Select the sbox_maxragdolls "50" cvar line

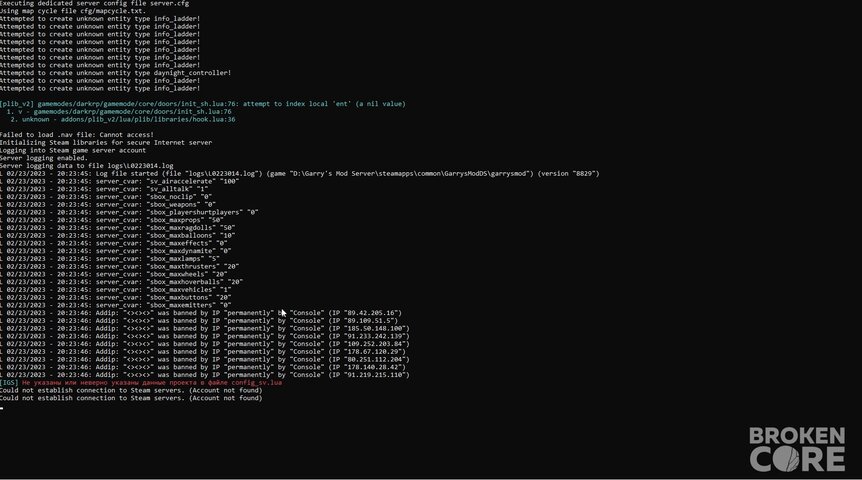point(118,227)
